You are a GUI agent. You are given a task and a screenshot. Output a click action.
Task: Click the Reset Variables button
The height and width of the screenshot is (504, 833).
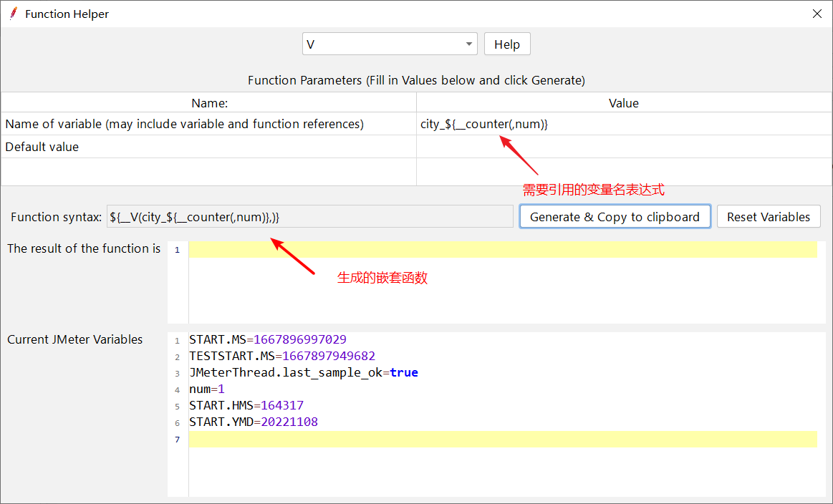(768, 217)
